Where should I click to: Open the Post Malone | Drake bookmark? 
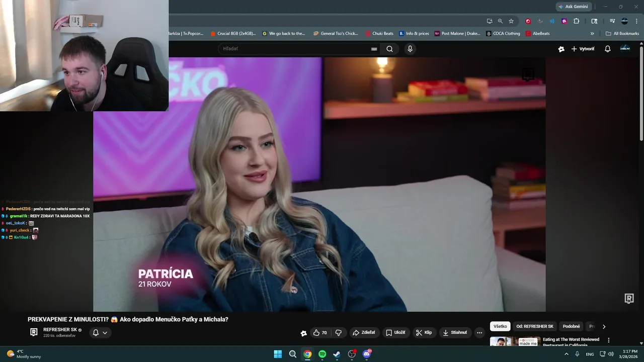457,34
